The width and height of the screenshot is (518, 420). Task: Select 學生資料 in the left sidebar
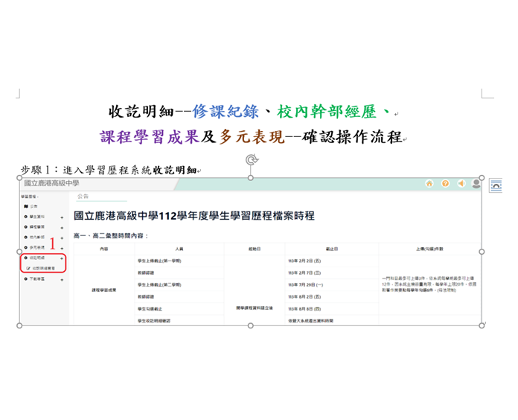point(37,217)
